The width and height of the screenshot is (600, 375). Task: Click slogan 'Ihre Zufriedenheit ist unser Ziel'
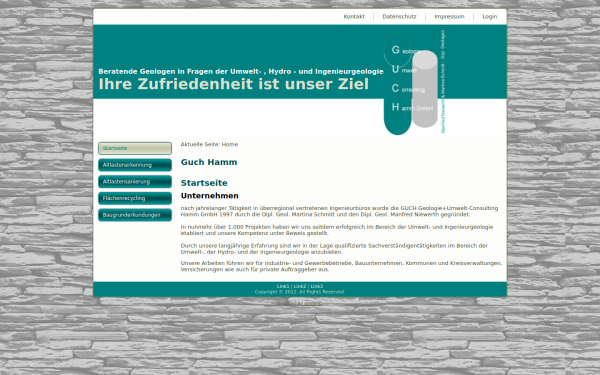pyautogui.click(x=233, y=84)
